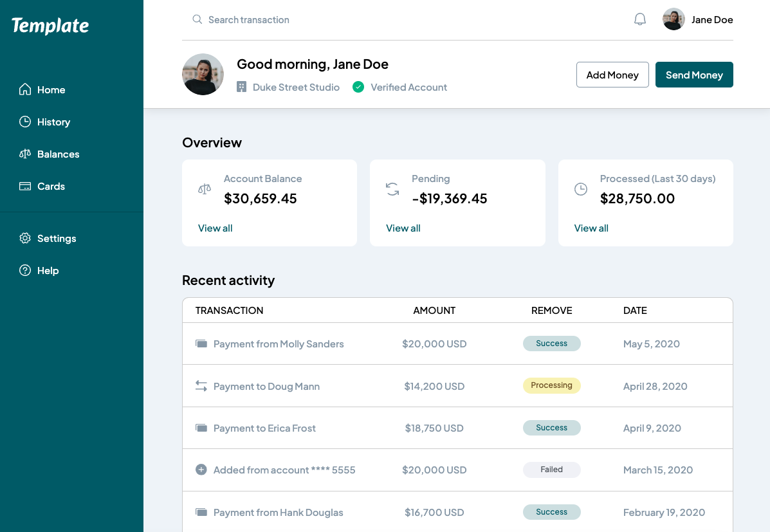Viewport: 770px width, 532px height.
Task: Click the search magnifier icon
Action: pos(197,19)
